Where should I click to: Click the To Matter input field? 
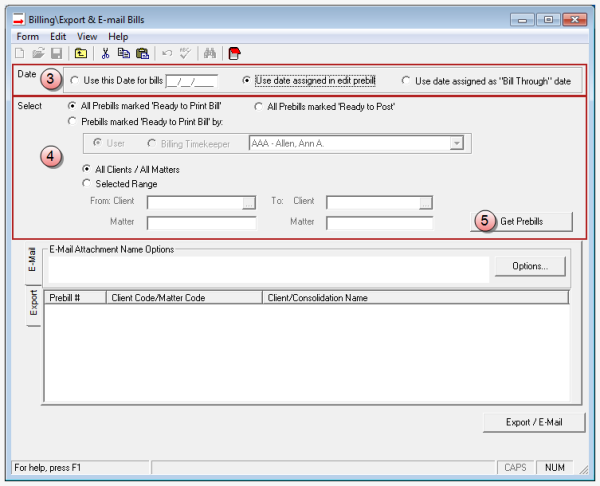click(380, 223)
